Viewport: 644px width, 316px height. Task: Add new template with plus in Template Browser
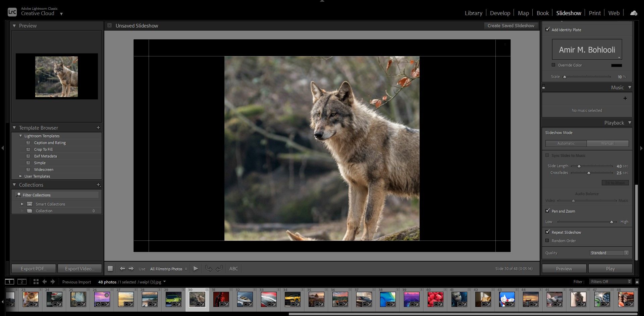[x=98, y=128]
